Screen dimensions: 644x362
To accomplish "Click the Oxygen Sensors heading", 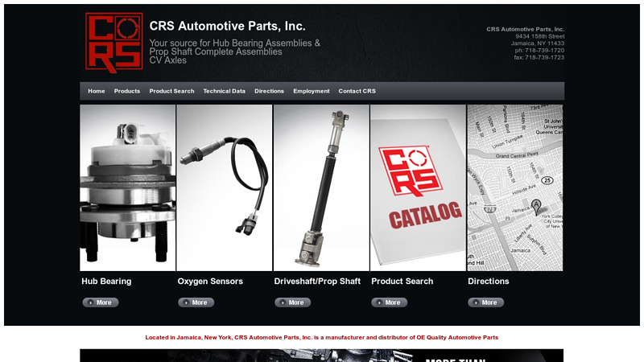I will [x=210, y=281].
